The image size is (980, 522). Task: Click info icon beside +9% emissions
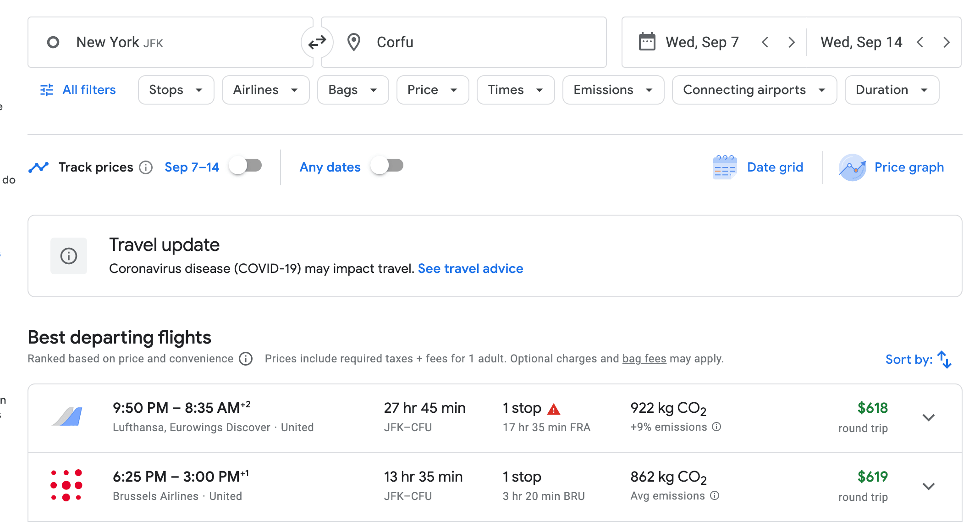(x=716, y=427)
